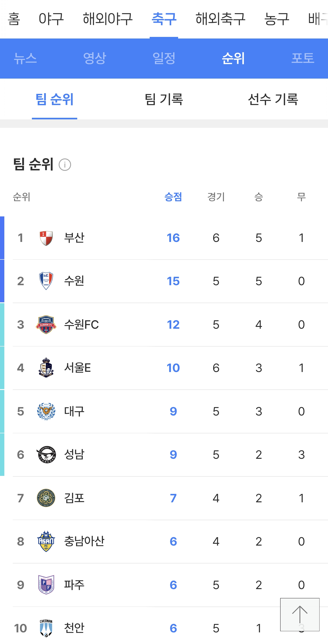328x644 pixels.
Task: Tap the 김포 FC round emblem
Action: pos(46,498)
